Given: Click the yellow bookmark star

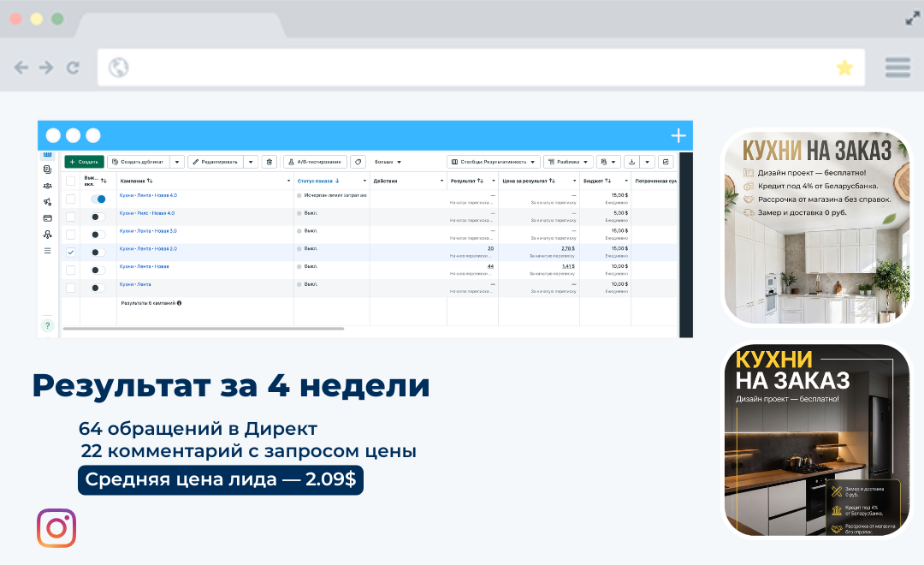Looking at the screenshot, I should [x=844, y=68].
